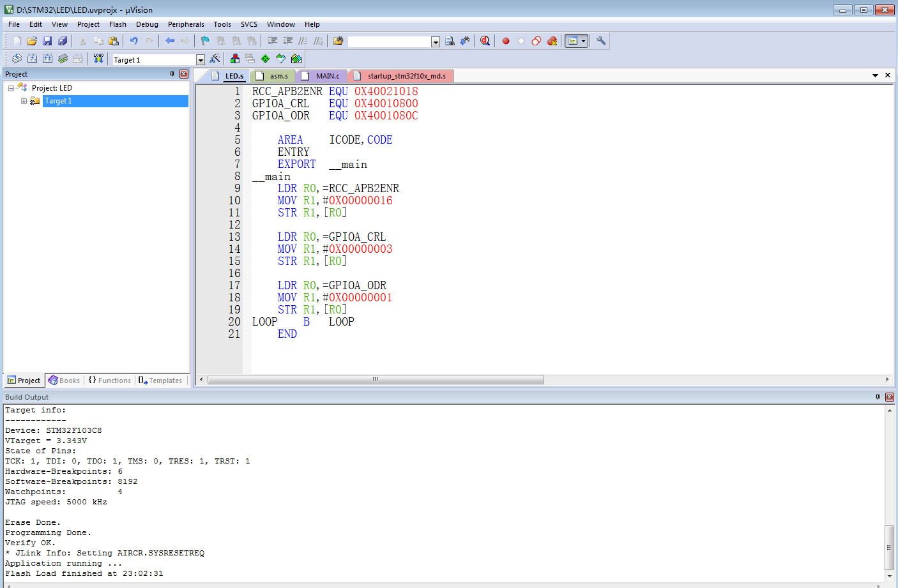Manage Run-Time Environment green diamond icon
This screenshot has width=898, height=588.
click(x=265, y=59)
